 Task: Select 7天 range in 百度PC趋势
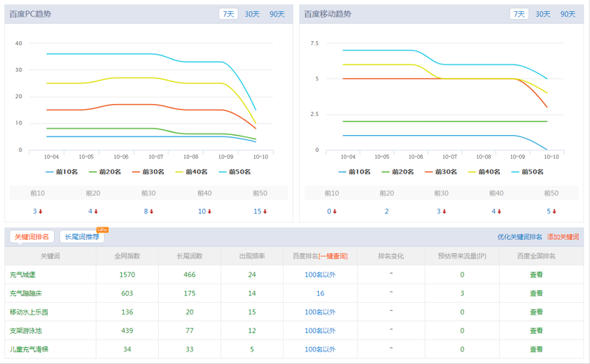click(x=228, y=14)
